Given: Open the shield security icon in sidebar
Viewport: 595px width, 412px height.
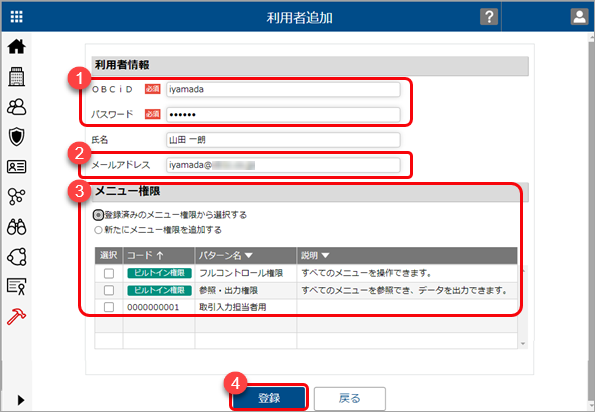Looking at the screenshot, I should (16, 137).
